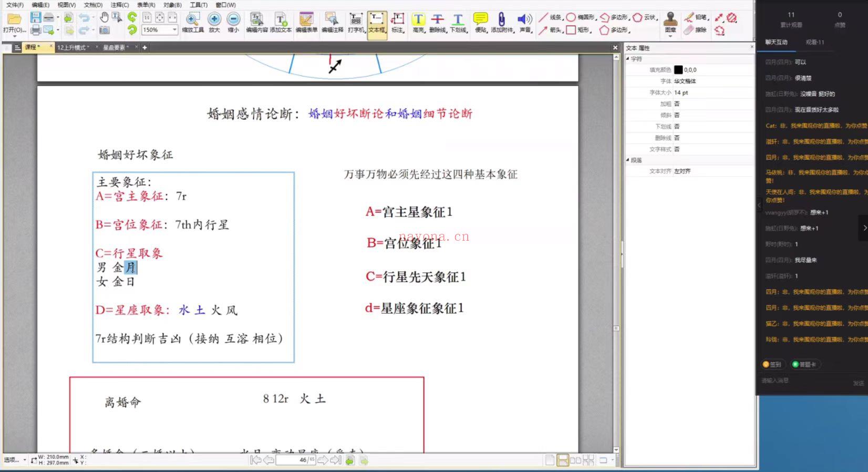868x472 pixels.
Task: Click the Save floppy disk icon
Action: pos(36,18)
